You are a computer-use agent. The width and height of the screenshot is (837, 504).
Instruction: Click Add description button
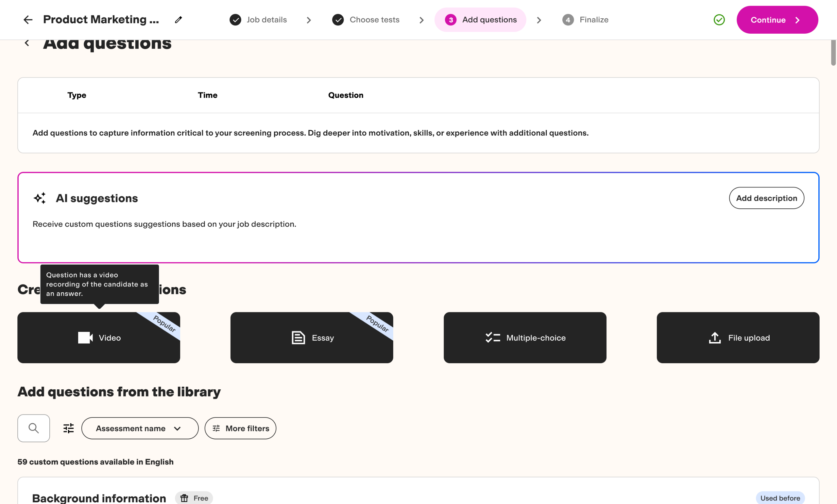click(x=766, y=198)
